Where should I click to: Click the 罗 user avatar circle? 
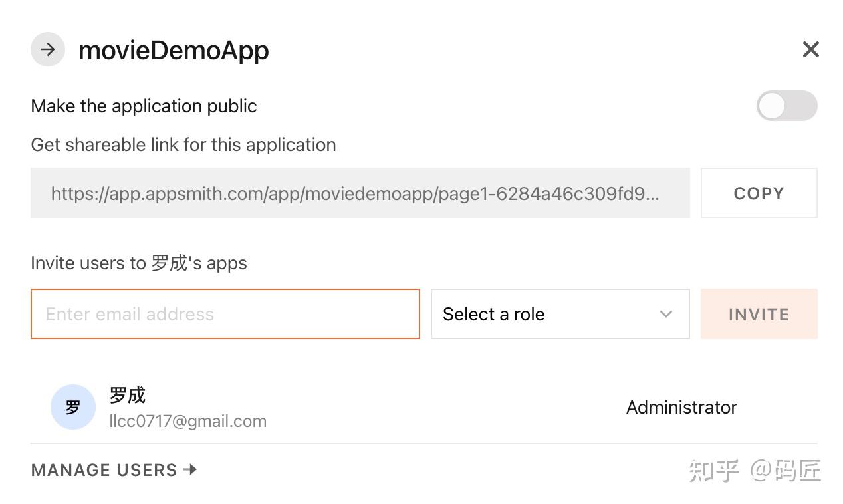pos(73,407)
